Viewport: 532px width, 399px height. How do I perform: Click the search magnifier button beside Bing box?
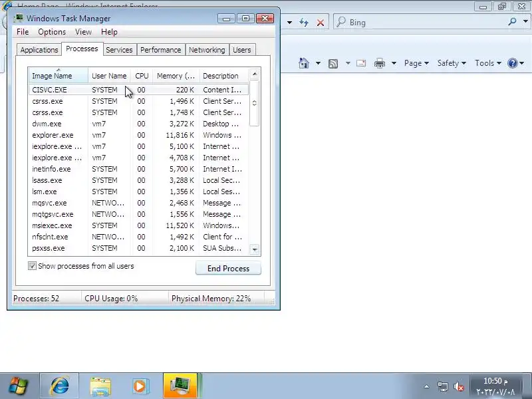pyautogui.click(x=512, y=22)
